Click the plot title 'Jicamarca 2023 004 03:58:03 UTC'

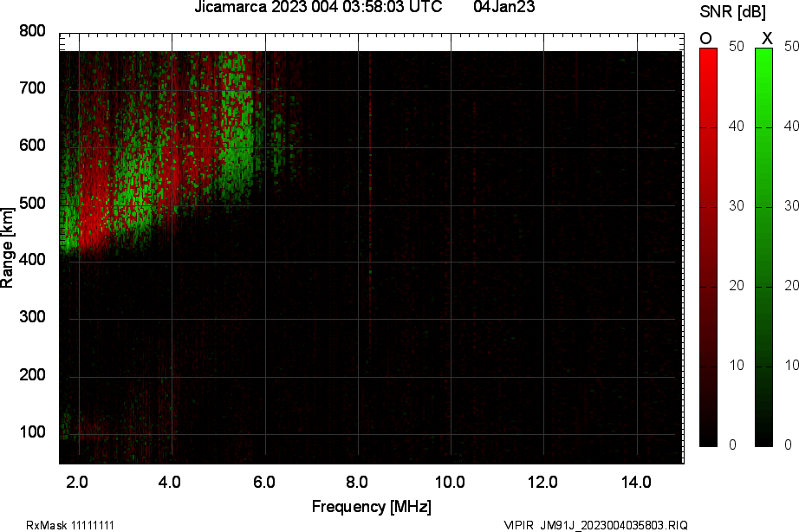click(x=318, y=7)
